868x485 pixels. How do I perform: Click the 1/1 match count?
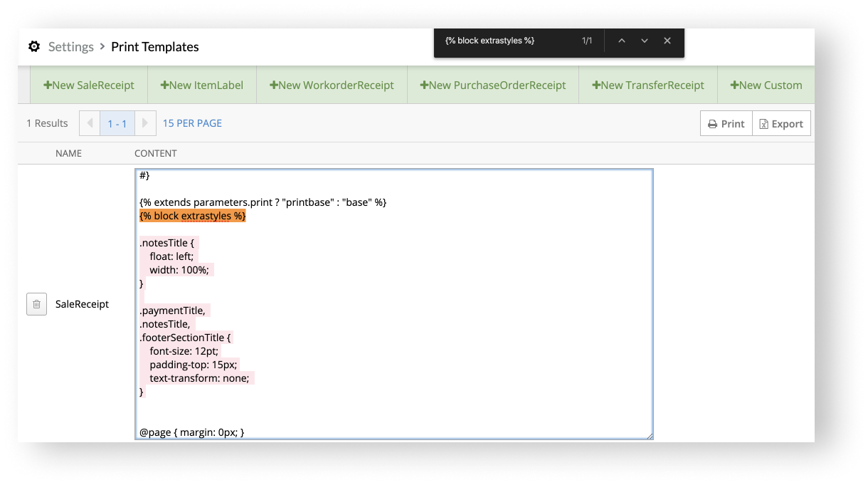point(587,41)
